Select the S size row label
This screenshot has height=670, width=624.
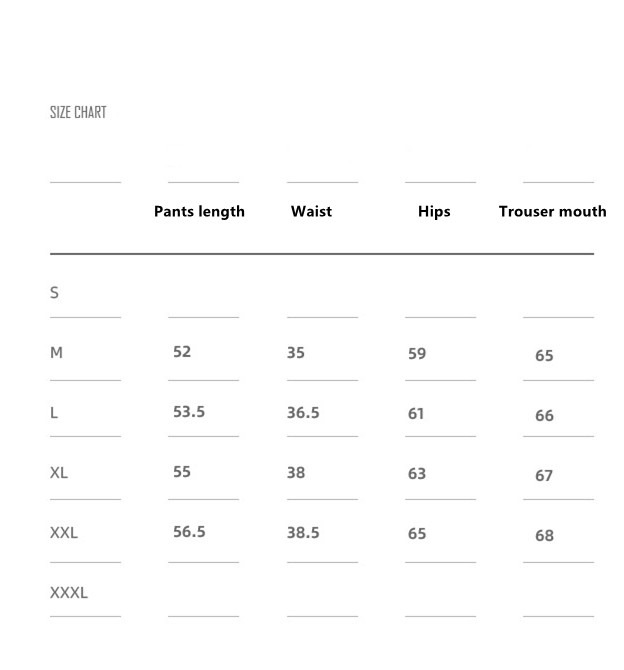55,293
